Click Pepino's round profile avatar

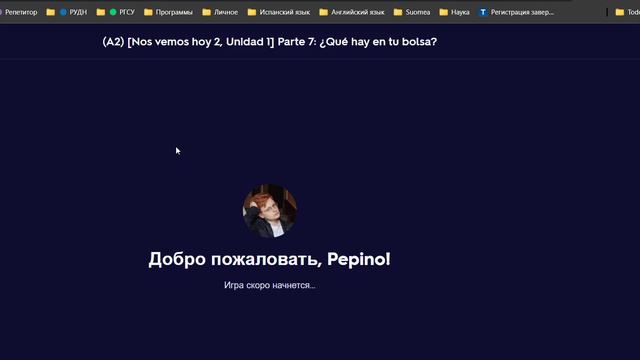(x=270, y=211)
